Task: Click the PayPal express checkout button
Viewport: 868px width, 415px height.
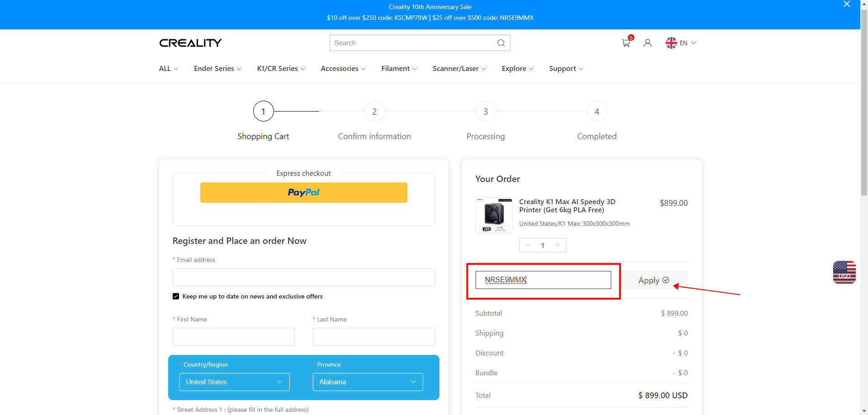Action: pyautogui.click(x=303, y=192)
